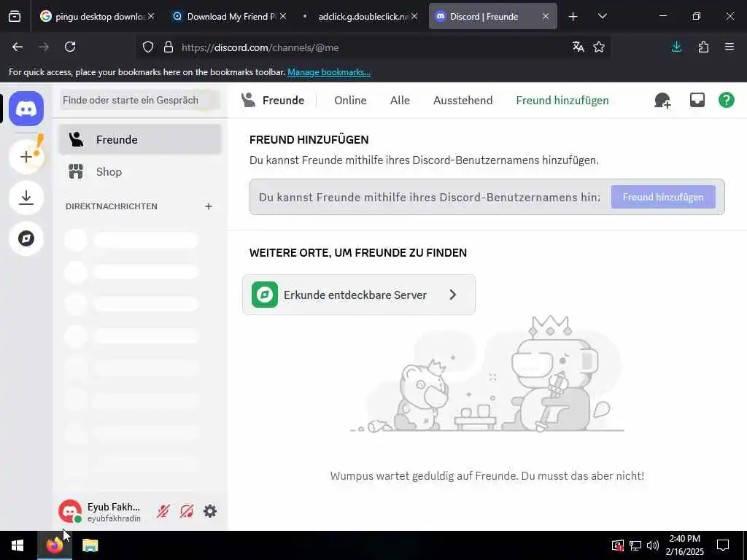Open user settings gear icon
The image size is (747, 560).
pyautogui.click(x=210, y=511)
